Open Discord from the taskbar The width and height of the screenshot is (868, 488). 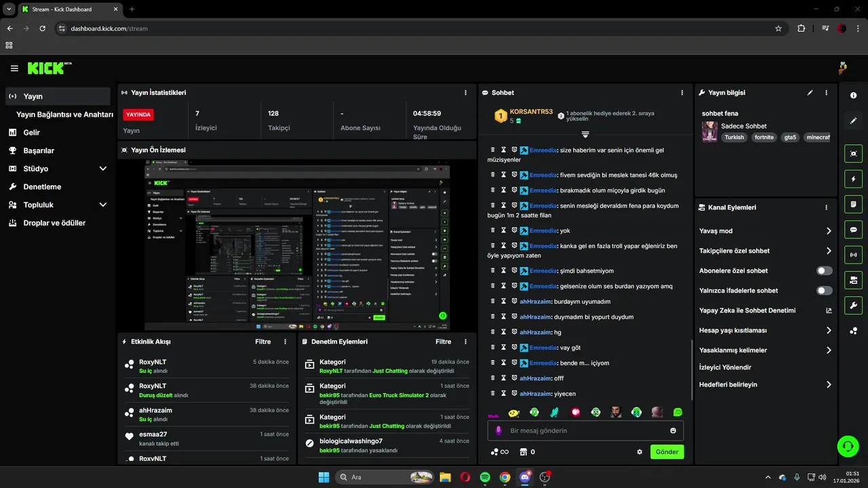[x=524, y=477]
